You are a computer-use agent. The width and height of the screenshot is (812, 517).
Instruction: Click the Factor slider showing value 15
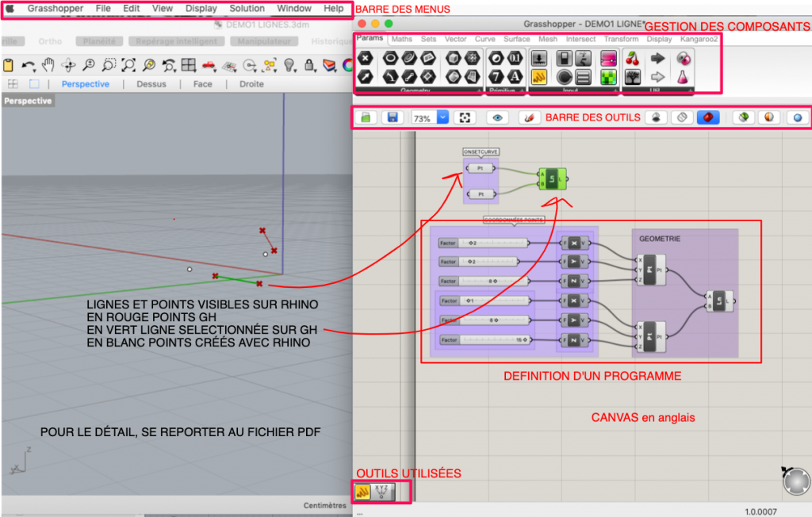click(x=484, y=339)
